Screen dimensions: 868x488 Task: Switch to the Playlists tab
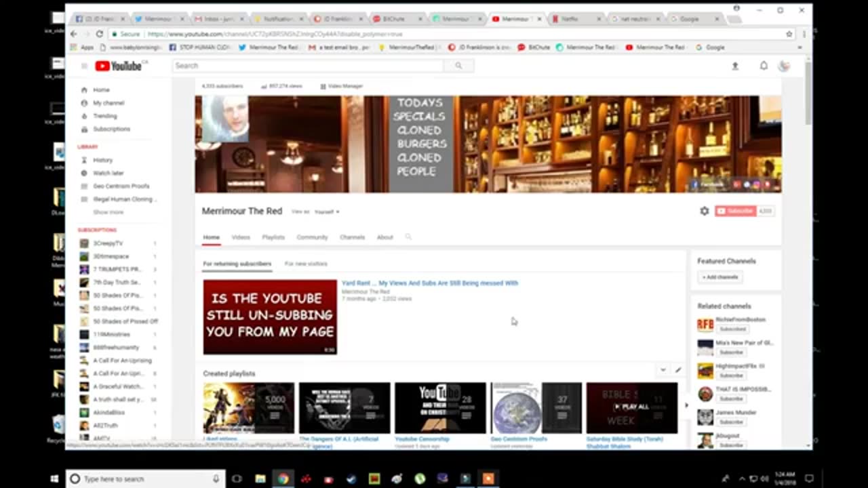click(x=273, y=237)
